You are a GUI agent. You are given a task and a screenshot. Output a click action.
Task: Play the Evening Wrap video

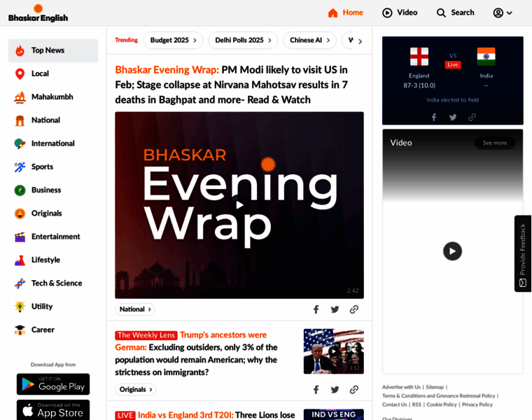239,205
